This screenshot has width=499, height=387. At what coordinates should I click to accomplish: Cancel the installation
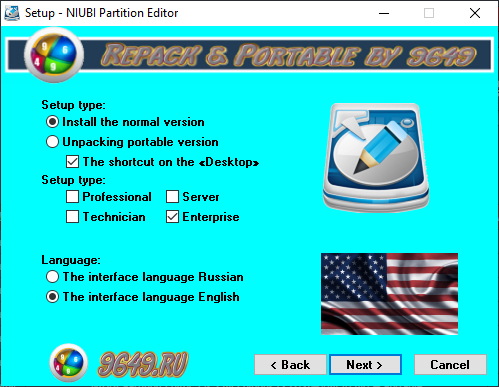click(450, 364)
